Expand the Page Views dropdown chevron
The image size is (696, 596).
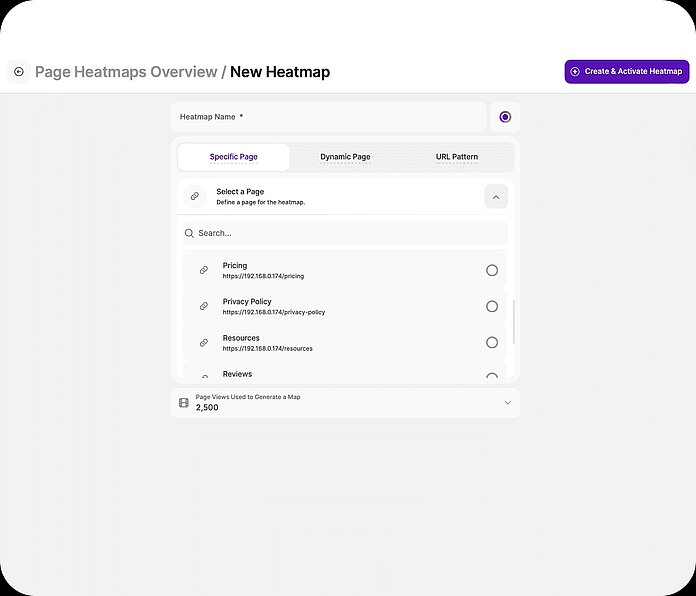(507, 403)
